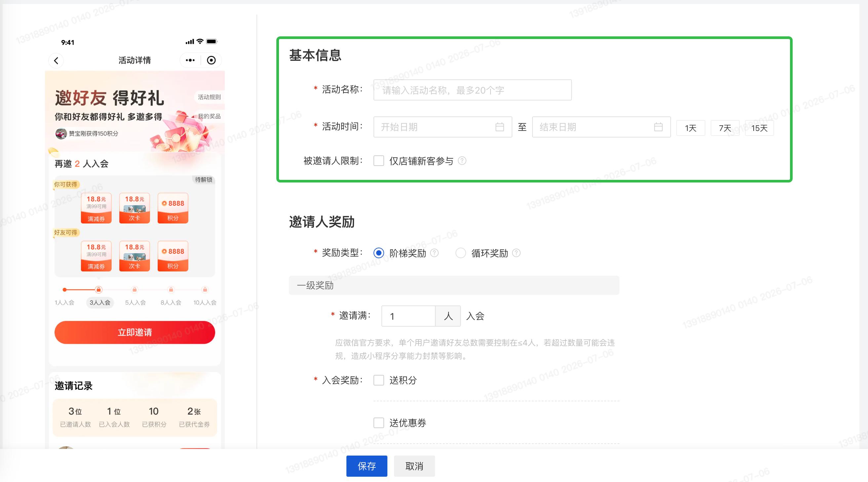Tap the 邀请记录 heading in preview
868x482 pixels.
73,386
